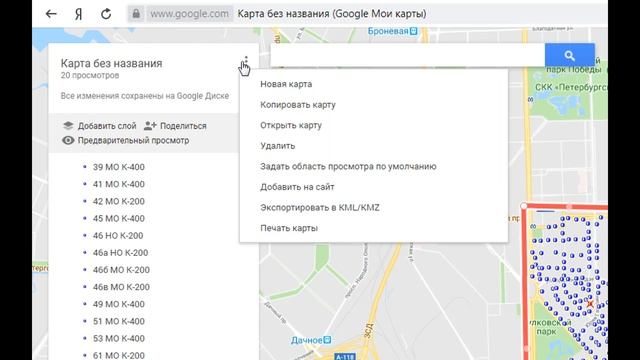Click the padlock security icon
The image size is (640, 360).
(136, 14)
